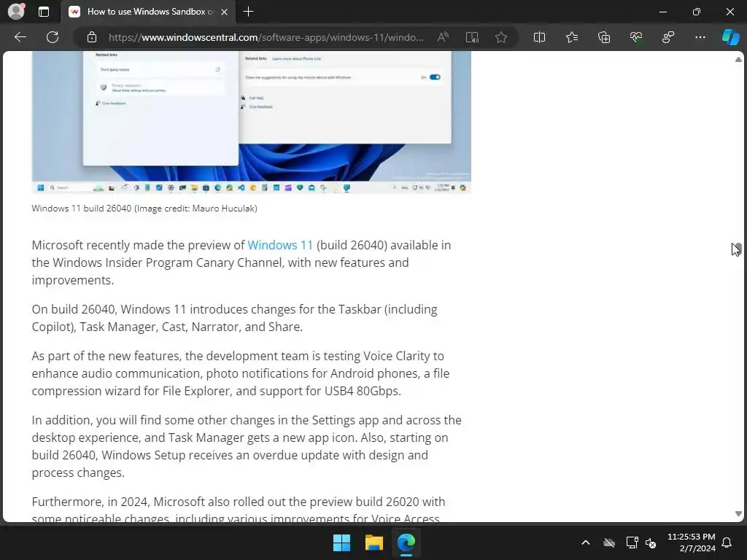Open the notification bell
The height and width of the screenshot is (560, 747).
tap(727, 542)
